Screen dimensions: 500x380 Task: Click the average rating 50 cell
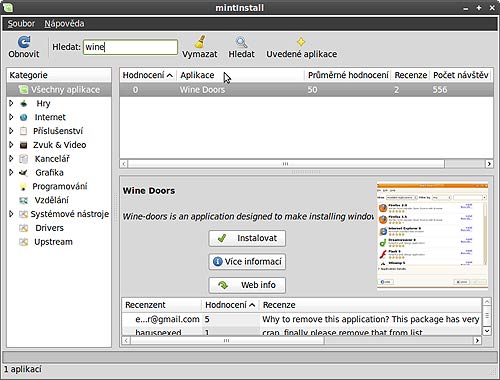click(312, 90)
